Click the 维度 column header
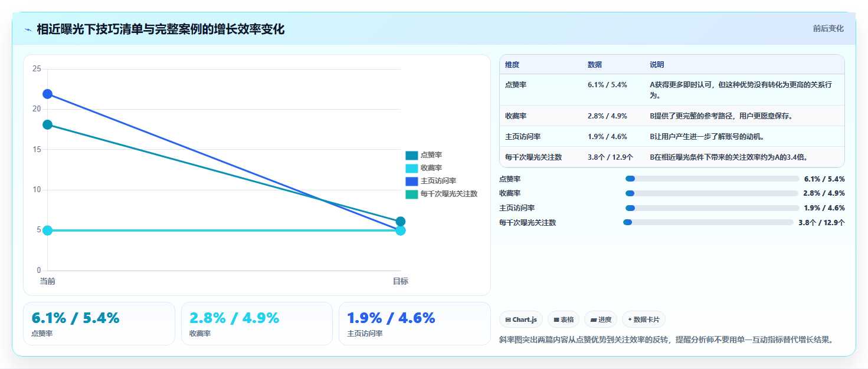 click(512, 65)
